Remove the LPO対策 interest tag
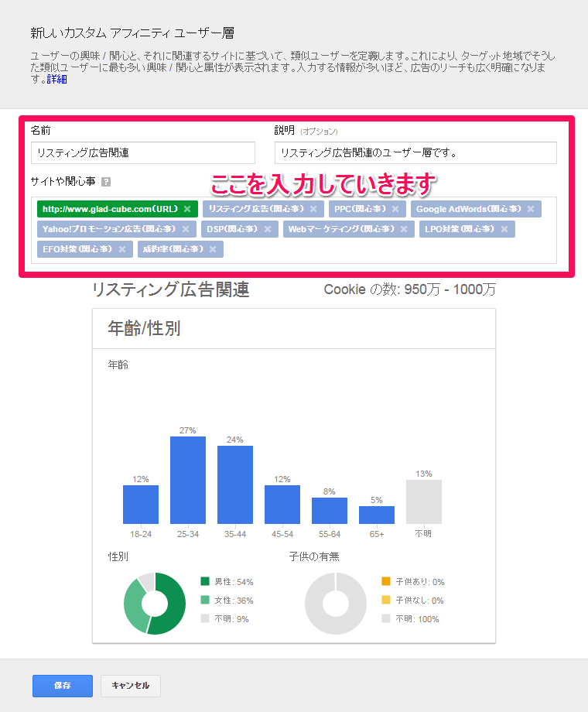The height and width of the screenshot is (712, 588). [x=504, y=229]
